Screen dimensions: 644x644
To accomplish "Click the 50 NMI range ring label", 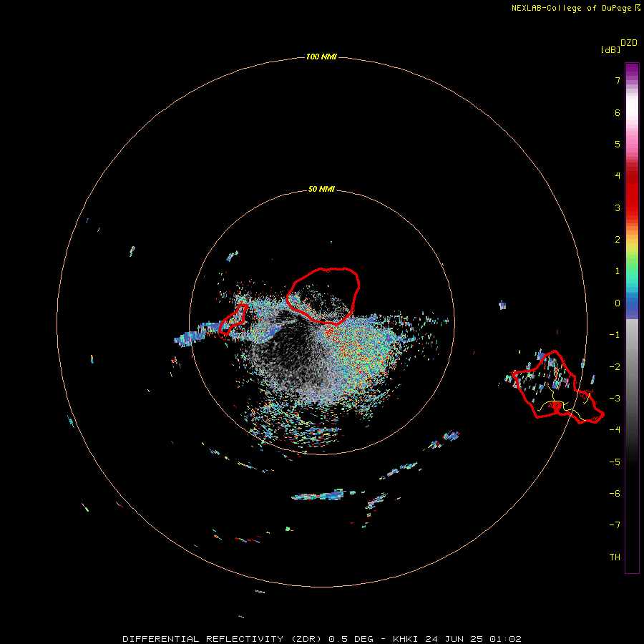I will pos(321,189).
